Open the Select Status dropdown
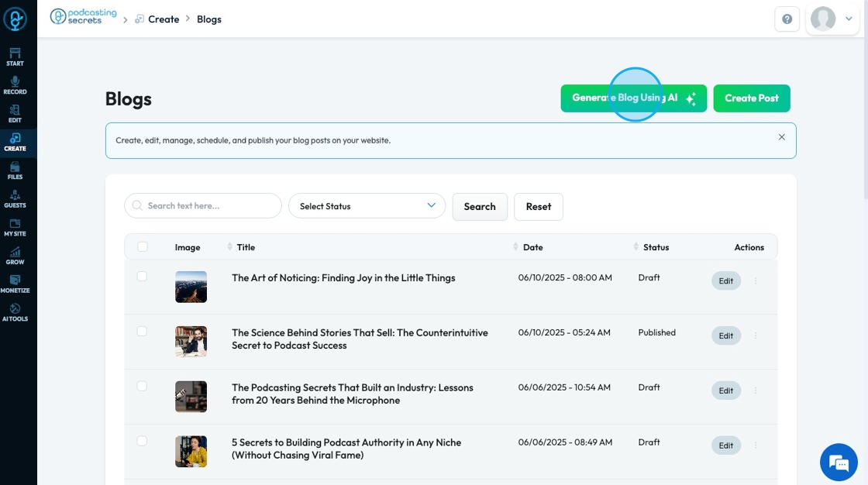 [x=367, y=206]
